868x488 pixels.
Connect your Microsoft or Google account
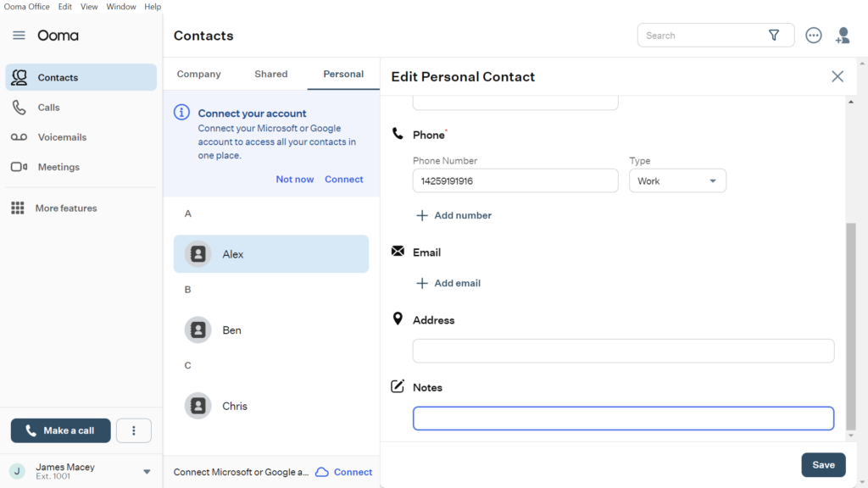pos(343,179)
